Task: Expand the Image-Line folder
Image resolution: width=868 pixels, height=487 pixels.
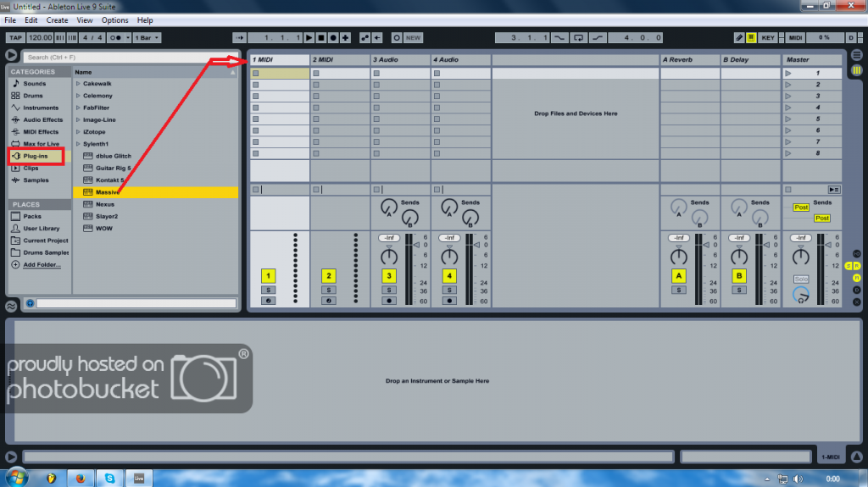Action: coord(78,119)
